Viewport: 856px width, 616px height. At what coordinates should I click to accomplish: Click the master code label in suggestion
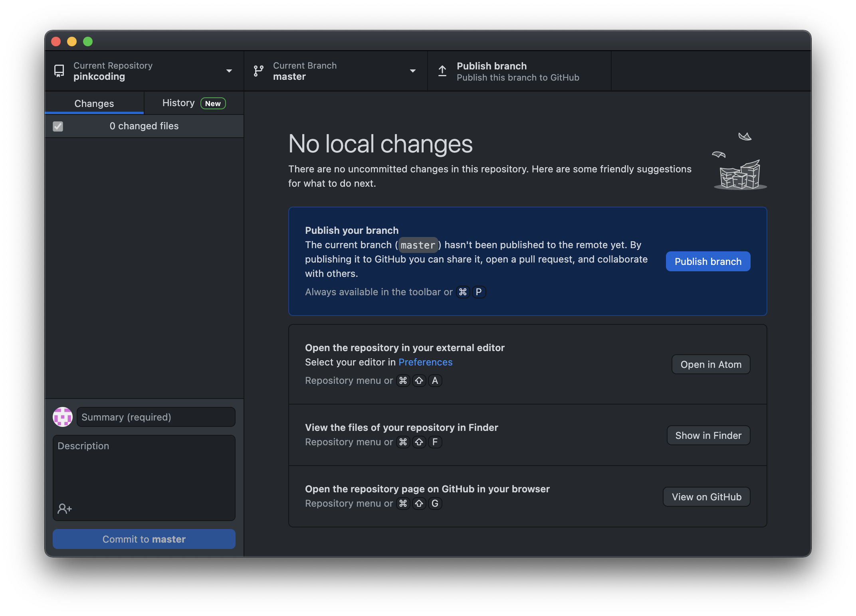418,245
